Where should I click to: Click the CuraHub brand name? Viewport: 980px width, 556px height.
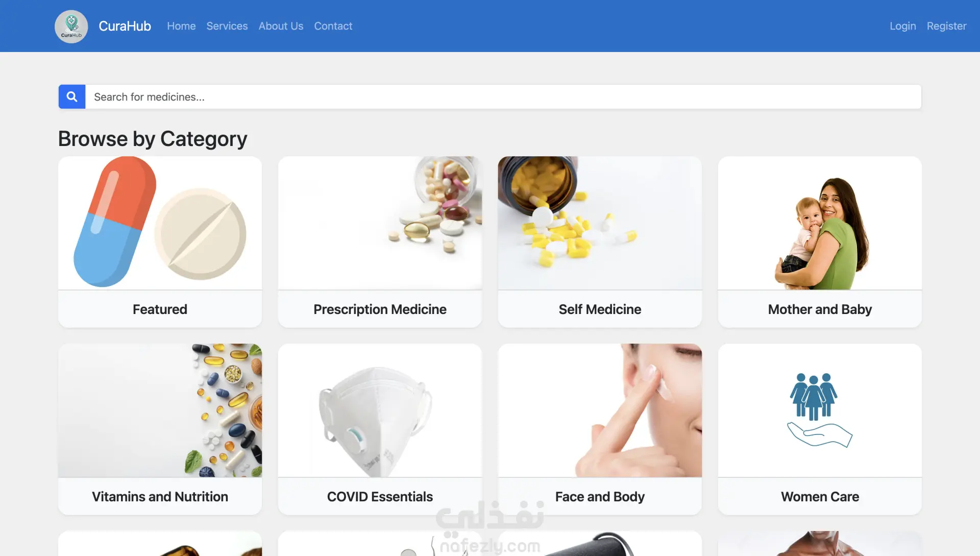[x=125, y=26]
